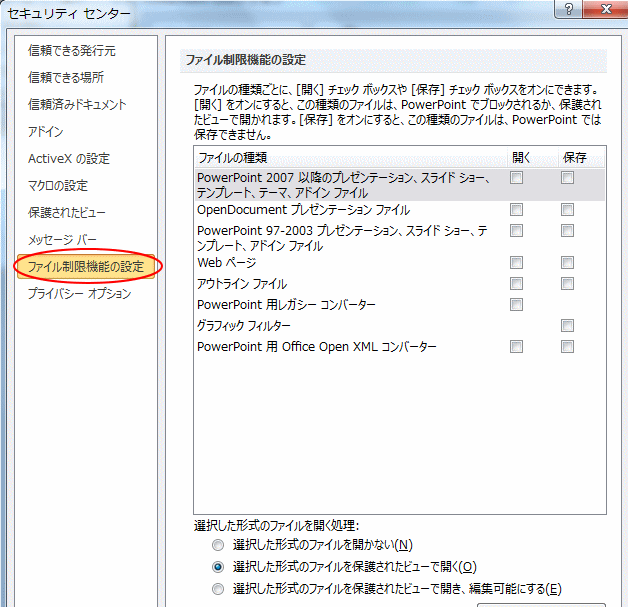Viewport: 628px width, 607px height.
Task: Check 開く for Web ページ
Action: (x=516, y=263)
